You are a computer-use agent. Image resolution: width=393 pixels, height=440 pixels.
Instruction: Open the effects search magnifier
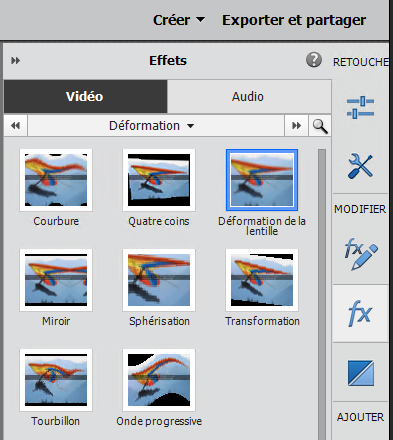coord(320,126)
